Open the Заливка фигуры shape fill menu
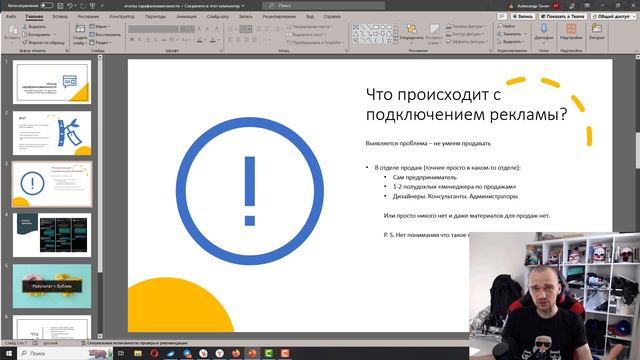 pos(466,26)
